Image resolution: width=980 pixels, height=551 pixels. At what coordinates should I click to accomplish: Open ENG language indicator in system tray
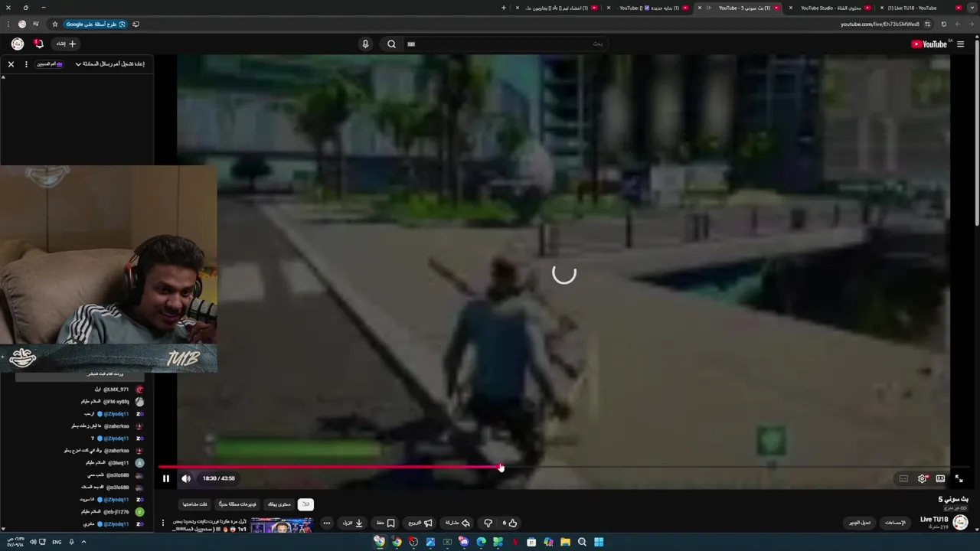[57, 542]
